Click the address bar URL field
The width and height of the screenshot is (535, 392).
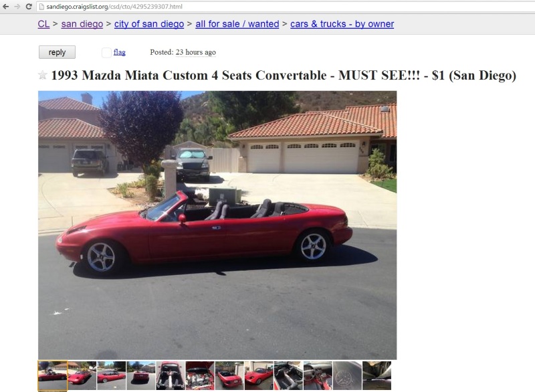point(286,7)
